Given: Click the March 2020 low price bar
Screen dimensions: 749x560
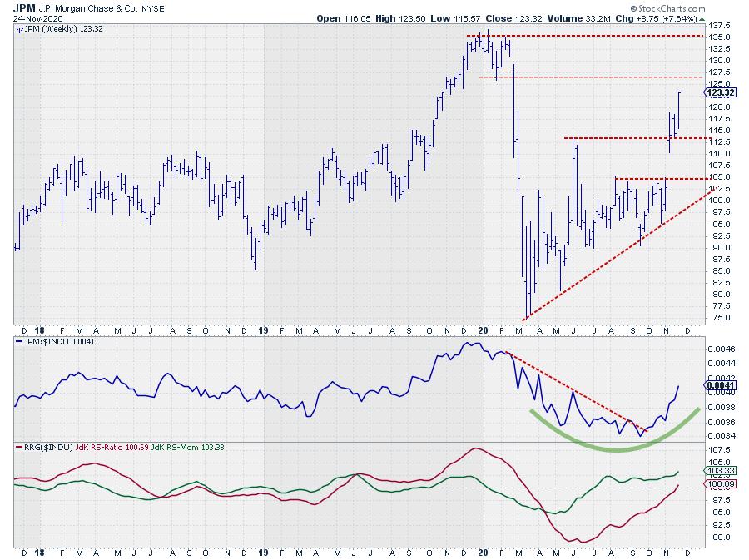Looking at the screenshot, I should 525,313.
